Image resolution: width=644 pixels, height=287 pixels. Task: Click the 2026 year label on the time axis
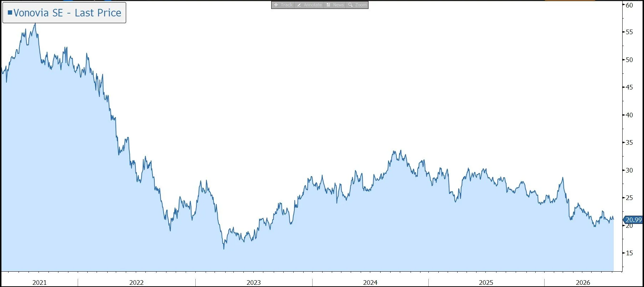pos(583,283)
